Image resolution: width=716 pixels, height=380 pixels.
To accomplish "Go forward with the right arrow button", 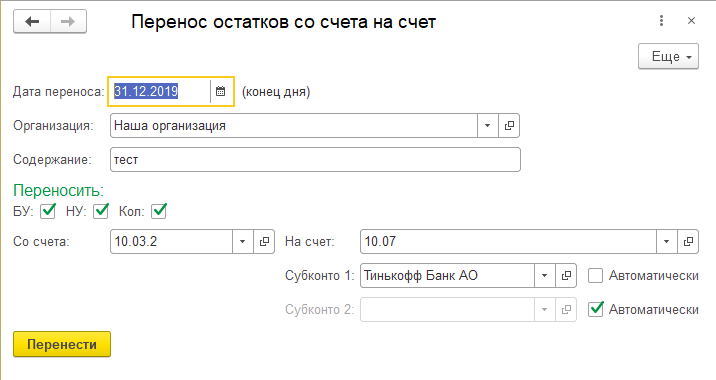I will (x=68, y=21).
